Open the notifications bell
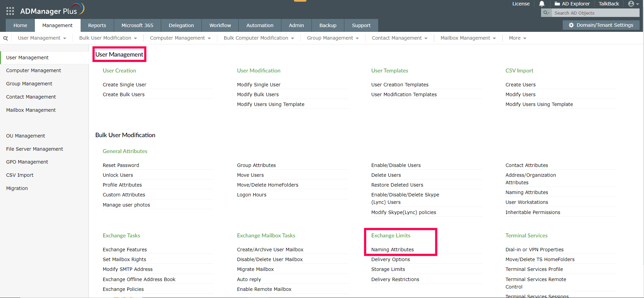 coord(542,4)
